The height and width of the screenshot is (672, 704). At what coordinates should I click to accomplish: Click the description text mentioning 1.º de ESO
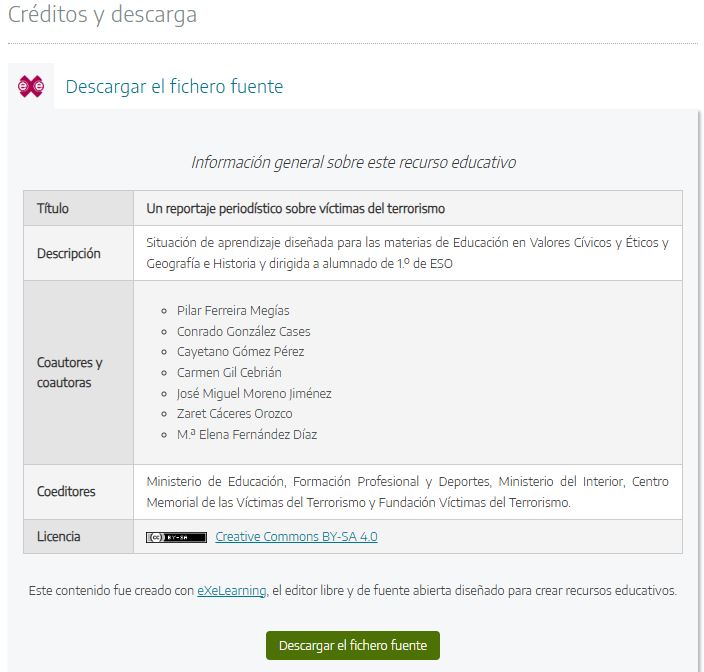(x=407, y=253)
